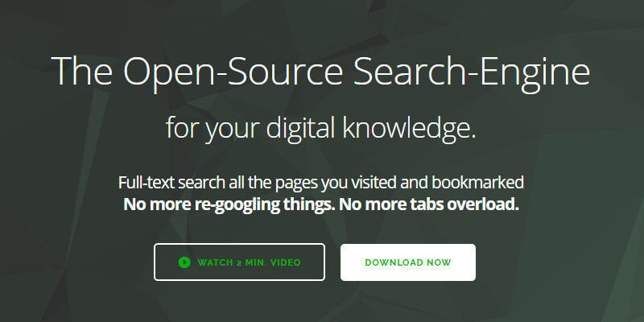The width and height of the screenshot is (644, 322).
Task: Click the word 'pages' in the description
Action: click(x=295, y=184)
